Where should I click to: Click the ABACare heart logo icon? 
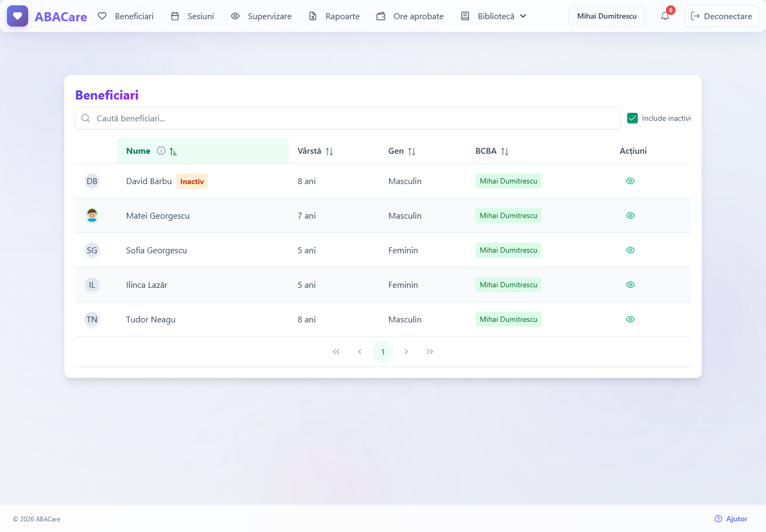[x=18, y=16]
